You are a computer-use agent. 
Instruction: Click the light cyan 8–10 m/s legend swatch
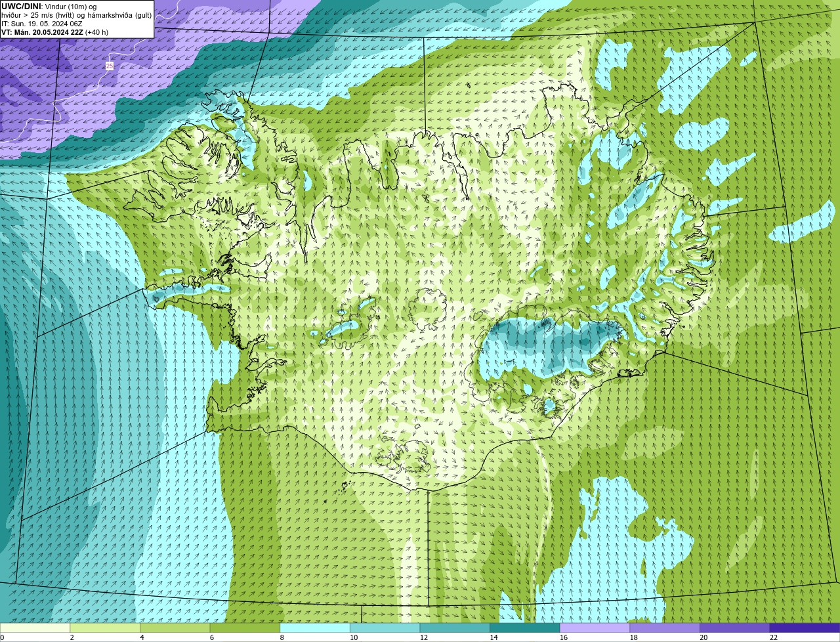(x=315, y=628)
